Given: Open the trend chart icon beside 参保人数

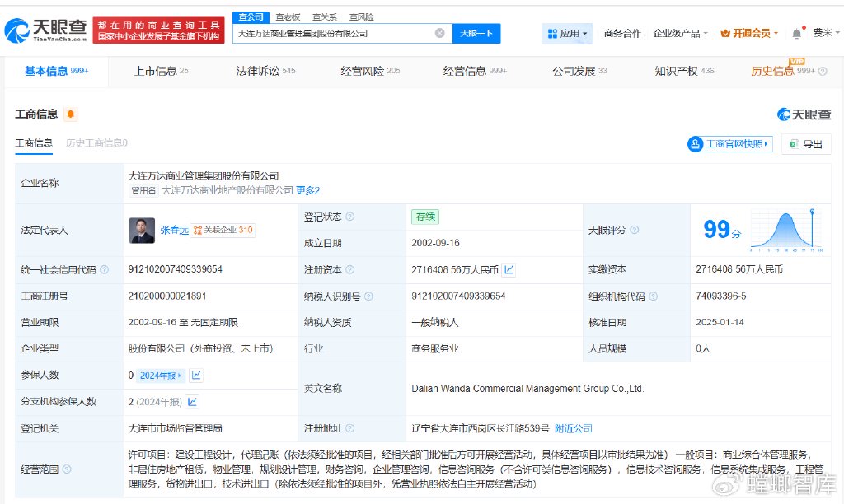Looking at the screenshot, I should (x=197, y=376).
